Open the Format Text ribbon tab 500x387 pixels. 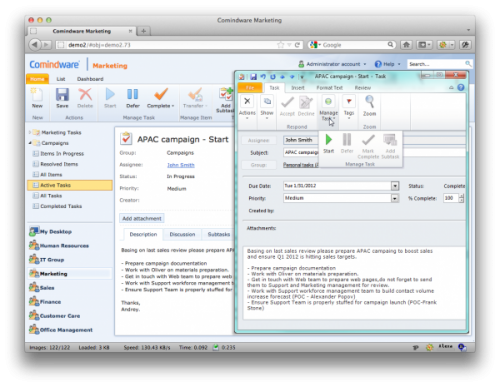click(x=329, y=88)
